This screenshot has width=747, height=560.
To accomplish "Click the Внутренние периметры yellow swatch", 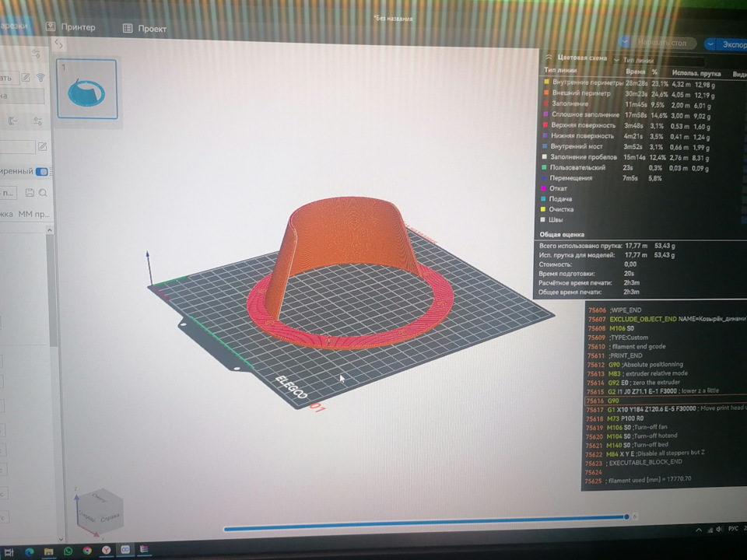I will pyautogui.click(x=547, y=82).
